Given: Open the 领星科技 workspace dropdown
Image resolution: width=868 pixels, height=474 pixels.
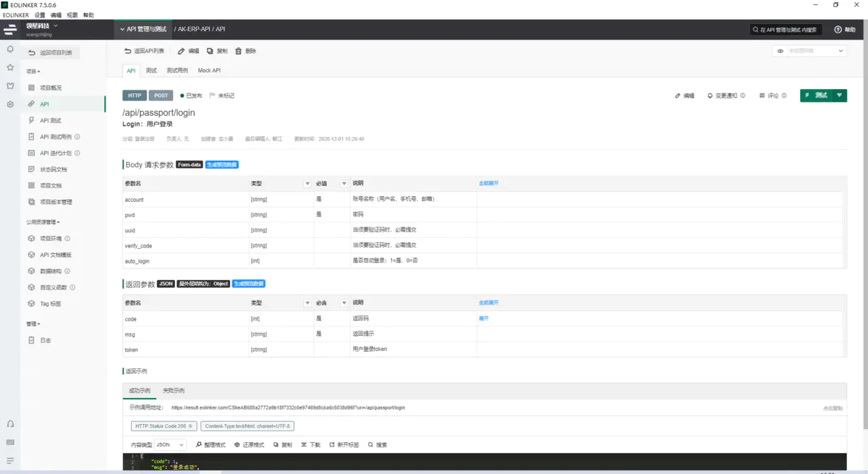Looking at the screenshot, I should click(x=42, y=26).
